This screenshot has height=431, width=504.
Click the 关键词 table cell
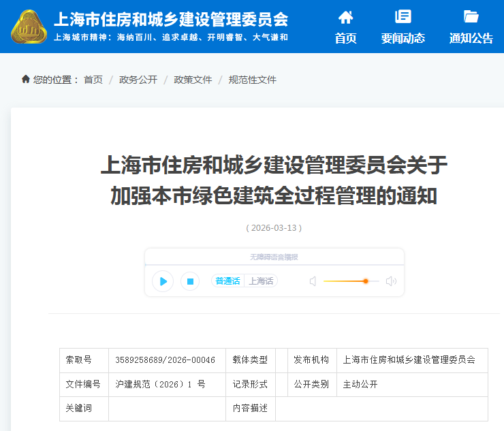click(x=84, y=409)
